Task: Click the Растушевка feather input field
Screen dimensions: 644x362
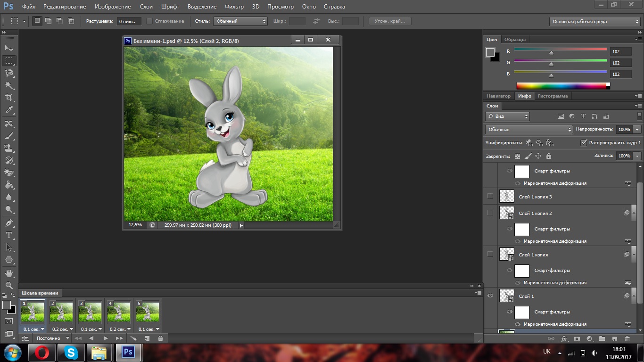Action: pos(129,21)
